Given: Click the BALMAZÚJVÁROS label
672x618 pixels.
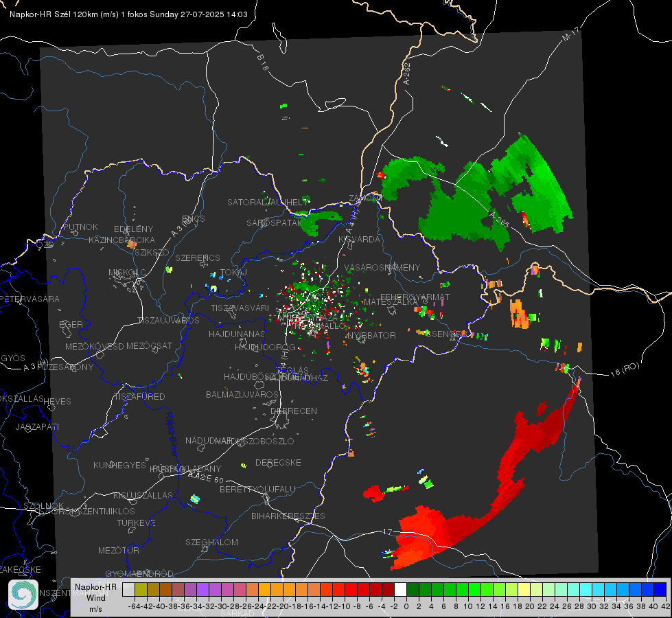Looking at the screenshot, I should pyautogui.click(x=242, y=394).
